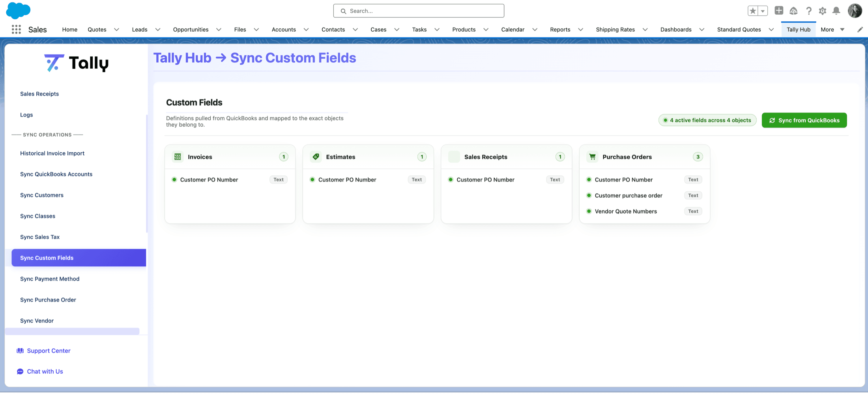
Task: Open the Standard Quotes tab
Action: click(739, 30)
